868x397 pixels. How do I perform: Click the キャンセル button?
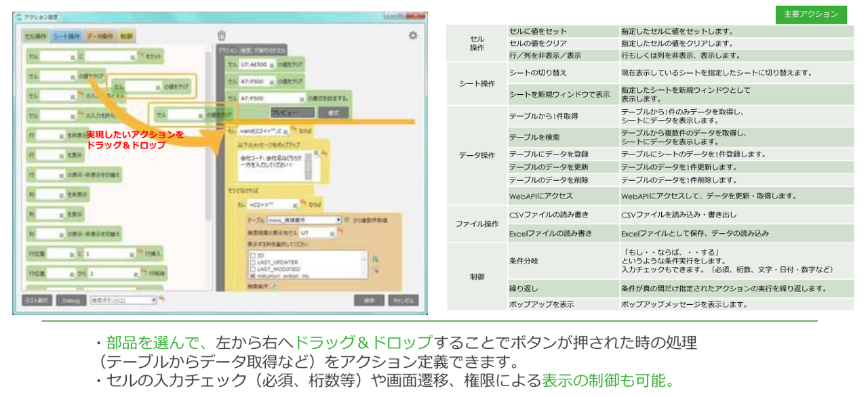403,299
